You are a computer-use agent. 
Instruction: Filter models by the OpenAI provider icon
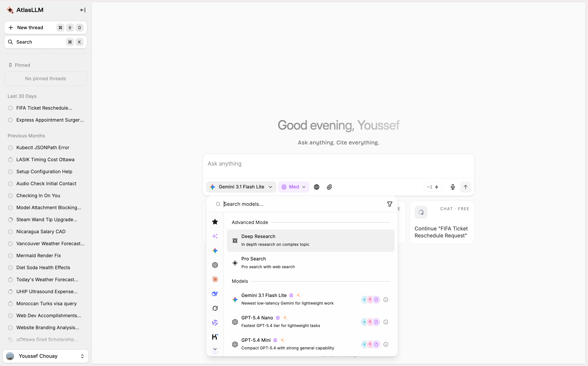tap(215, 265)
